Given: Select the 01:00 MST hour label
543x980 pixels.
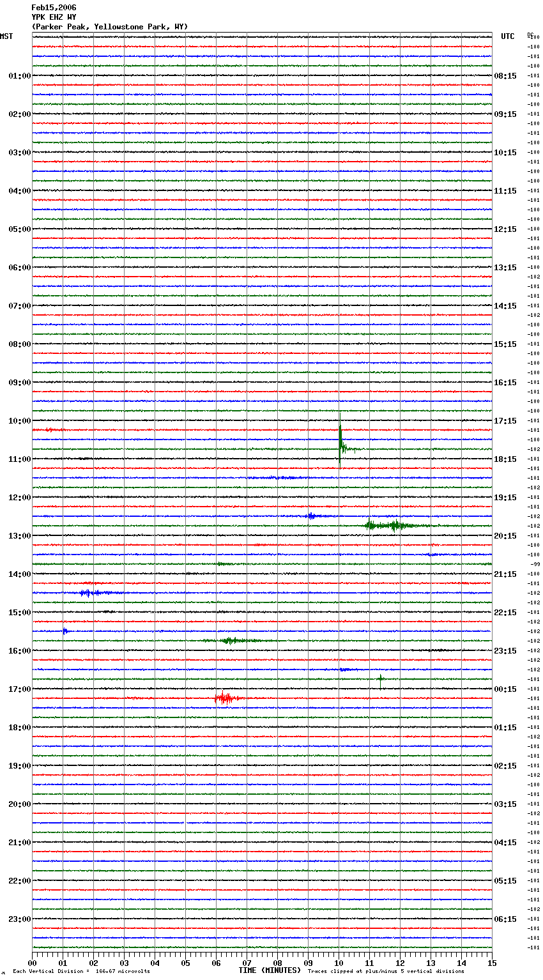Looking at the screenshot, I should [x=20, y=76].
